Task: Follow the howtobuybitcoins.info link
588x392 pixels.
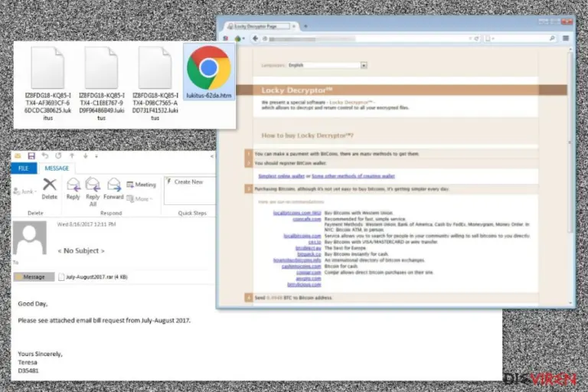Action: 297,260
